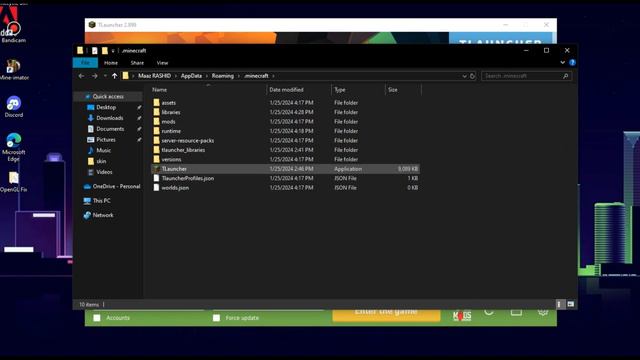This screenshot has width=640, height=360.
Task: Open address bar history dropdown
Action: [464, 76]
